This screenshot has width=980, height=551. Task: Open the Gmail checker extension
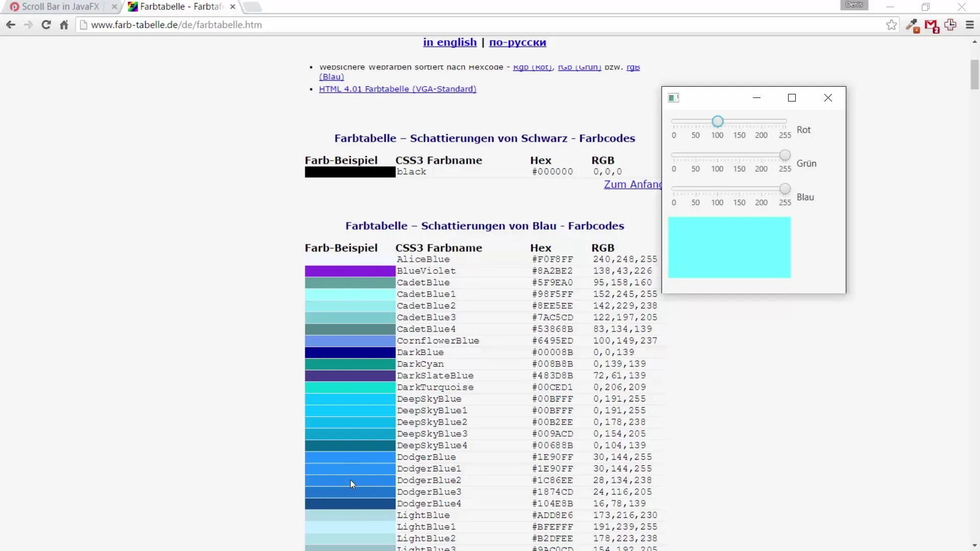[932, 26]
